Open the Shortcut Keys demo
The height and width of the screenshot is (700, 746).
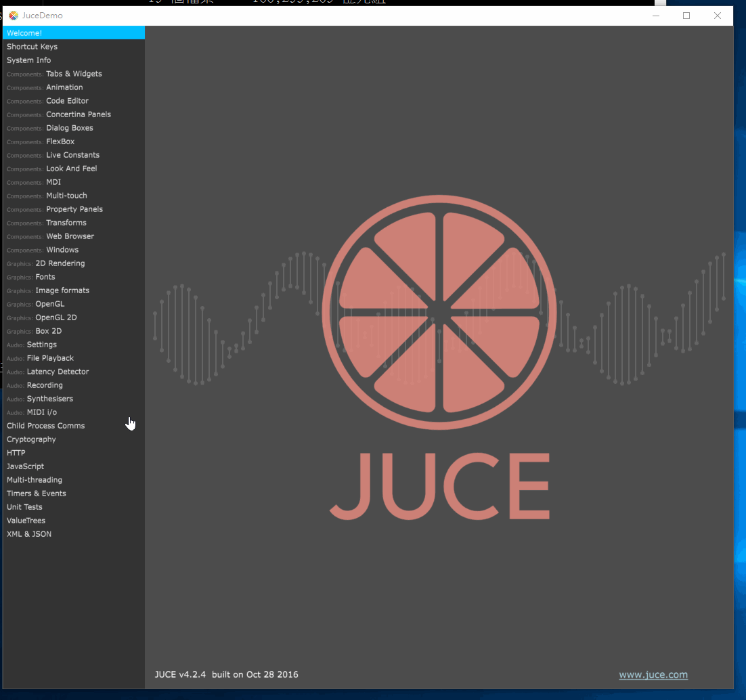coord(74,47)
